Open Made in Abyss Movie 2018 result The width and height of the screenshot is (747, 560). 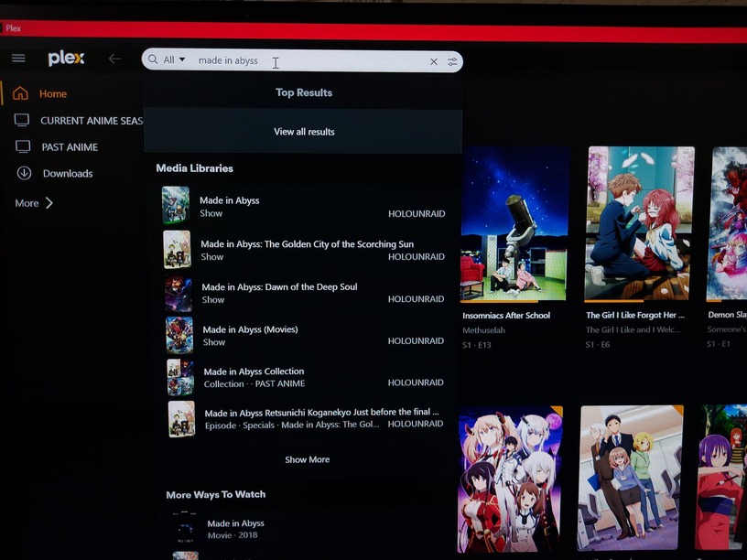(x=305, y=529)
